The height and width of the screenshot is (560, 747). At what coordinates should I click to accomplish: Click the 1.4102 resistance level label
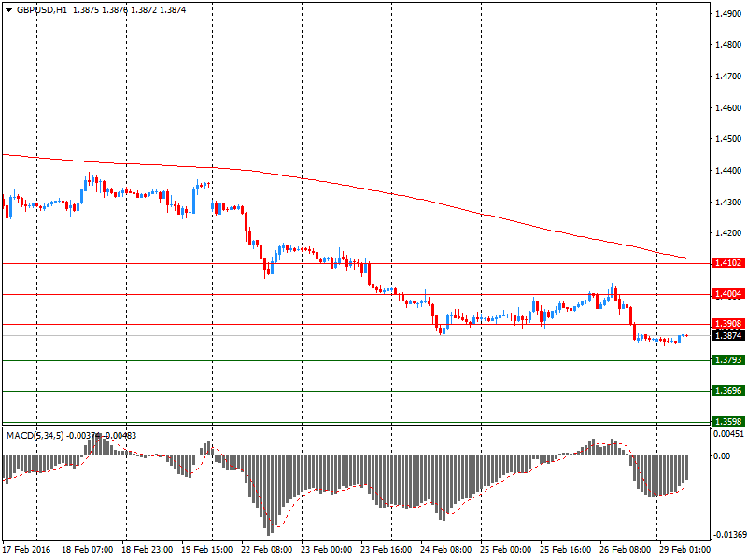click(728, 263)
